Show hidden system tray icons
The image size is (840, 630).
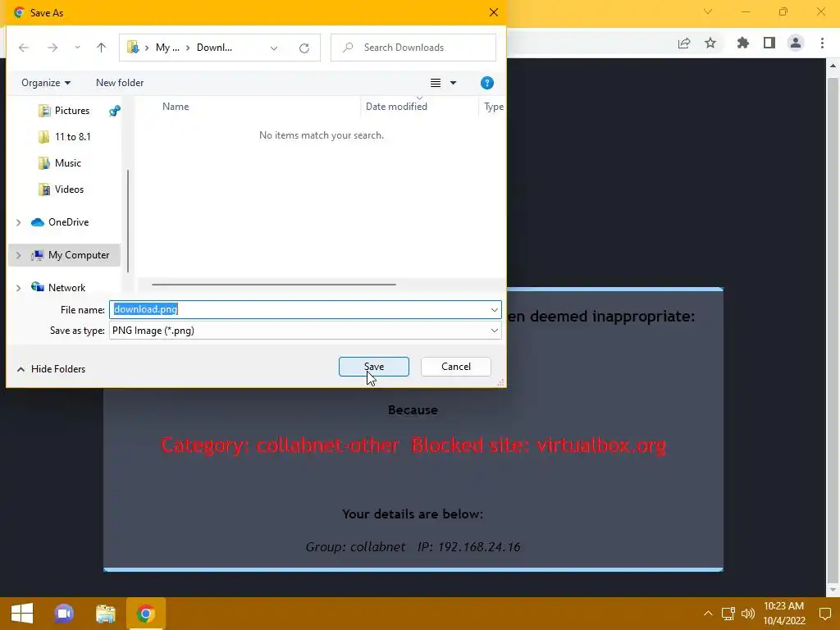(708, 614)
